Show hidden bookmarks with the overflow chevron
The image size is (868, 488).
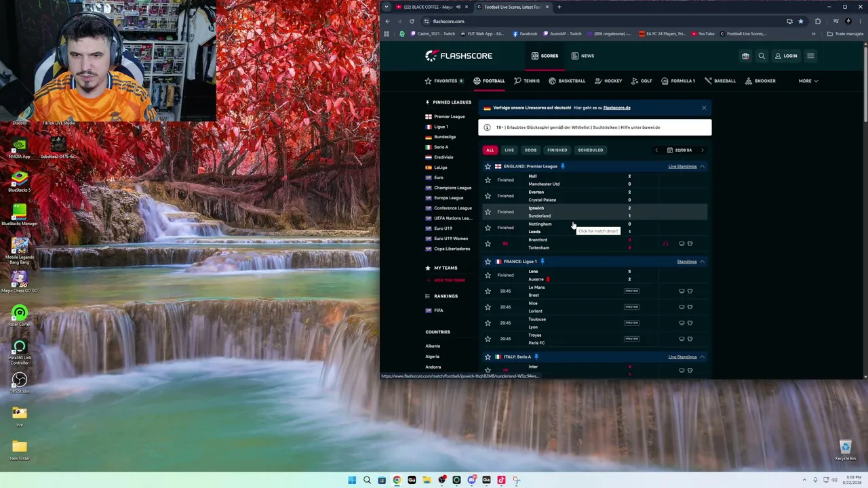(x=813, y=34)
